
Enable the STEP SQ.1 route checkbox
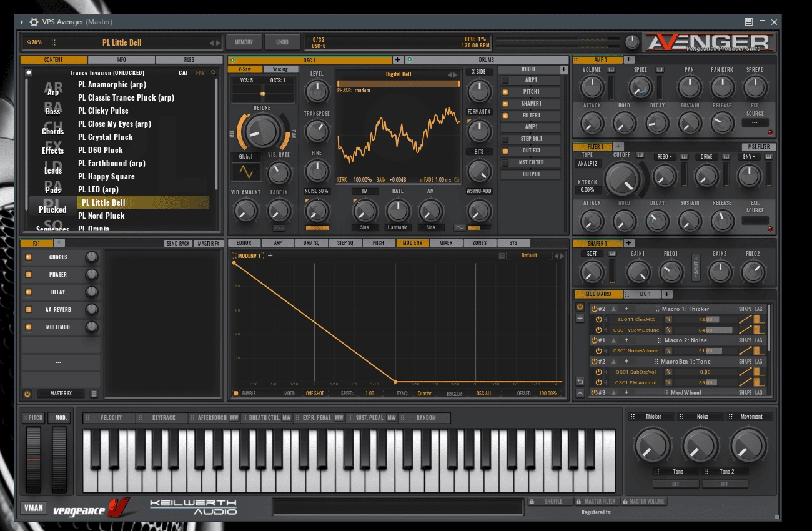505,139
